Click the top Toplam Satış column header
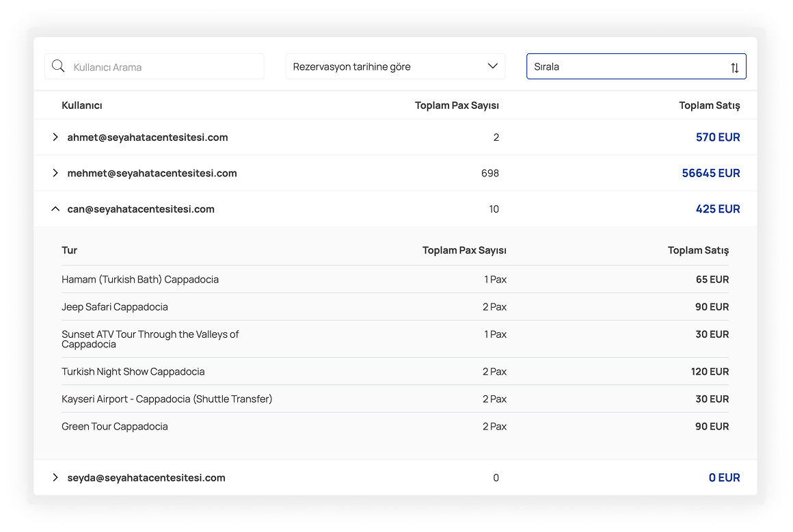 (x=709, y=105)
